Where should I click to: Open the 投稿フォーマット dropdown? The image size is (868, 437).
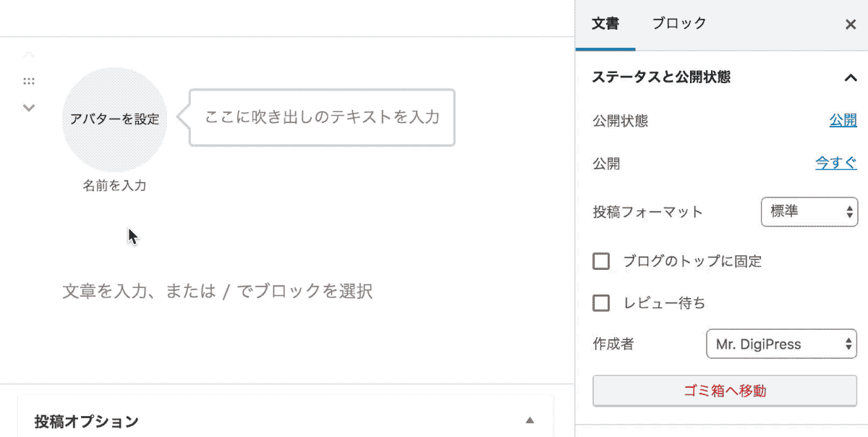[x=809, y=212]
